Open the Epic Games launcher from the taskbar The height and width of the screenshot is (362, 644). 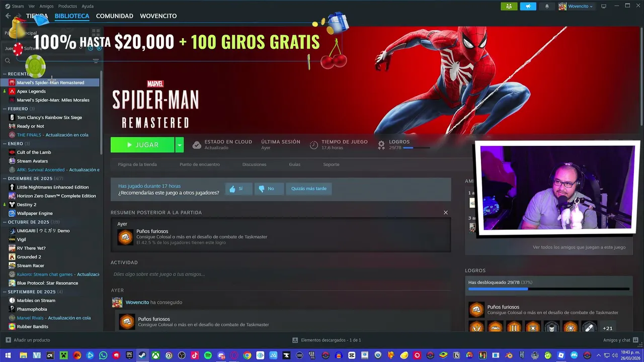click(x=129, y=355)
